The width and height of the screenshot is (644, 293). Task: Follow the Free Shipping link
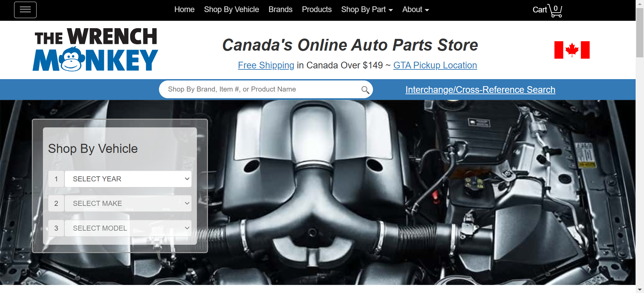(266, 65)
